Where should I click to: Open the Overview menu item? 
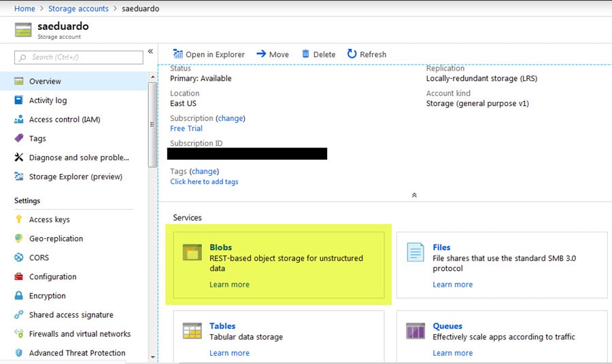[45, 81]
